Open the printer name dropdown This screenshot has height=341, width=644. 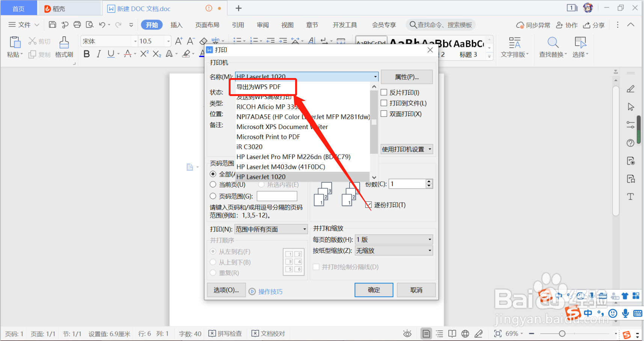375,77
